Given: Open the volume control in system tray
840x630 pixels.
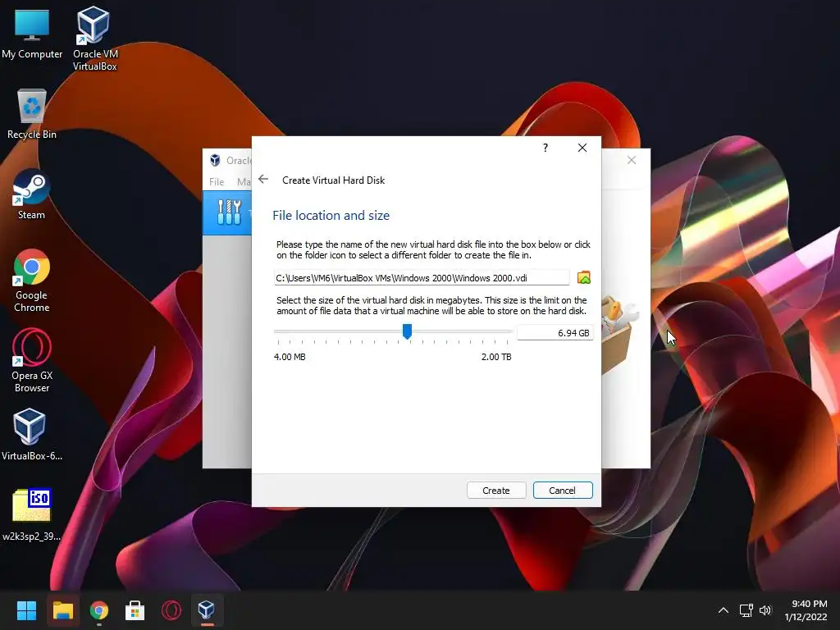Looking at the screenshot, I should pos(765,610).
